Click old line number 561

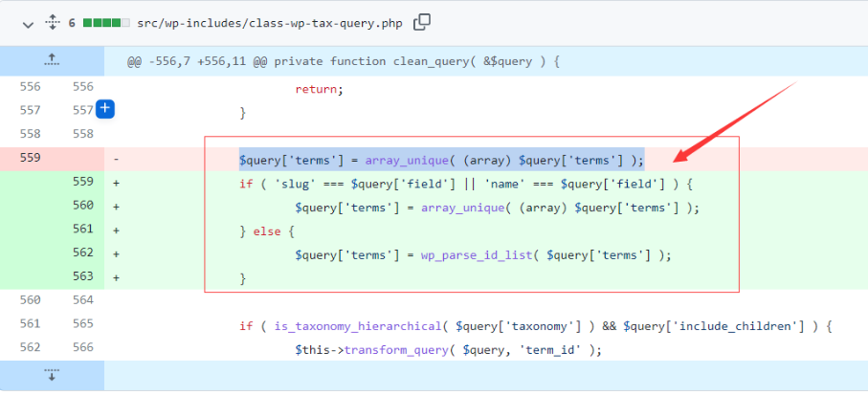(x=30, y=323)
